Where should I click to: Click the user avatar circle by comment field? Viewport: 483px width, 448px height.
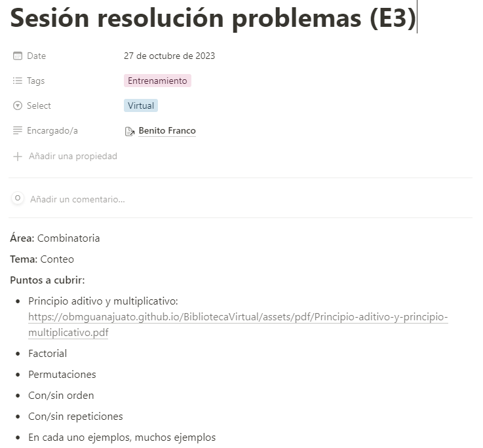point(18,198)
